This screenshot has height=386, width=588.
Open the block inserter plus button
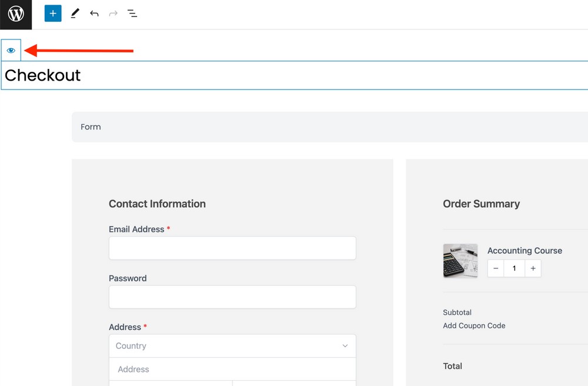point(53,13)
